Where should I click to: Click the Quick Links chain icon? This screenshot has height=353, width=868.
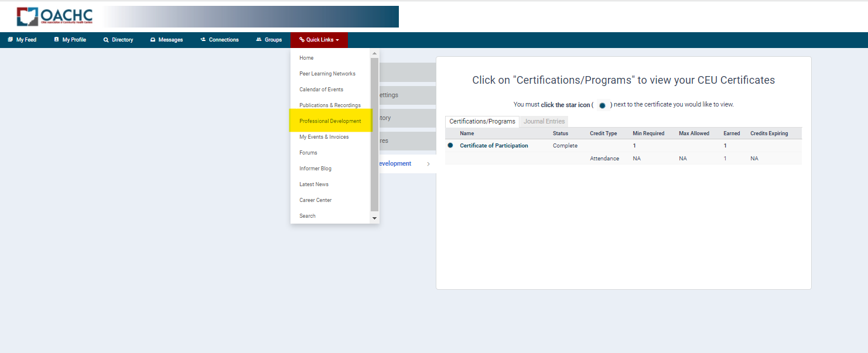(x=301, y=39)
